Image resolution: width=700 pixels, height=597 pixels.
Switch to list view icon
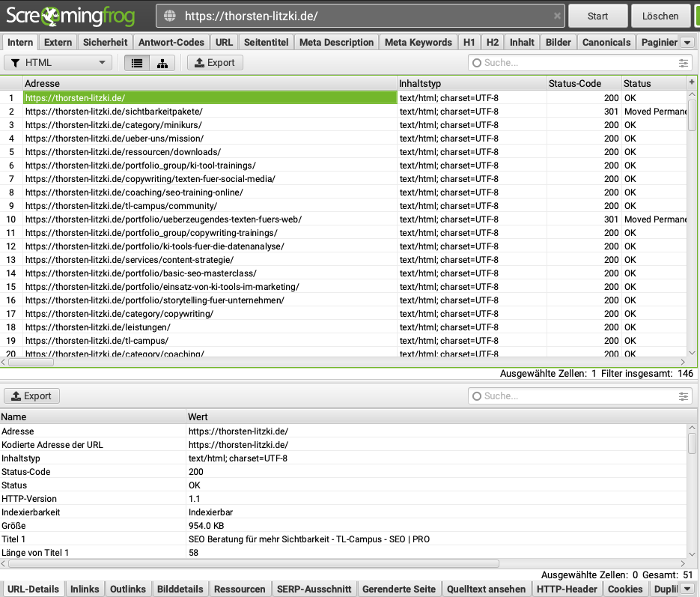point(136,63)
